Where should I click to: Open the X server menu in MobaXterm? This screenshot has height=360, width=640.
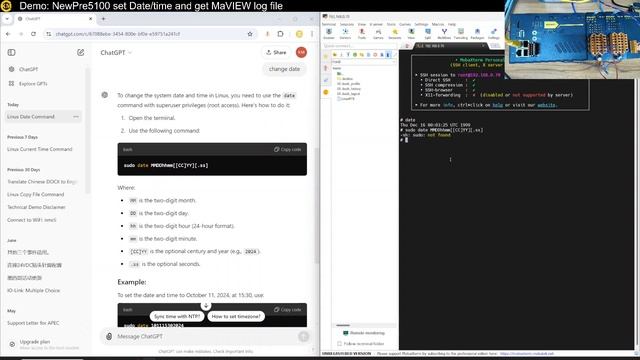(x=376, y=24)
